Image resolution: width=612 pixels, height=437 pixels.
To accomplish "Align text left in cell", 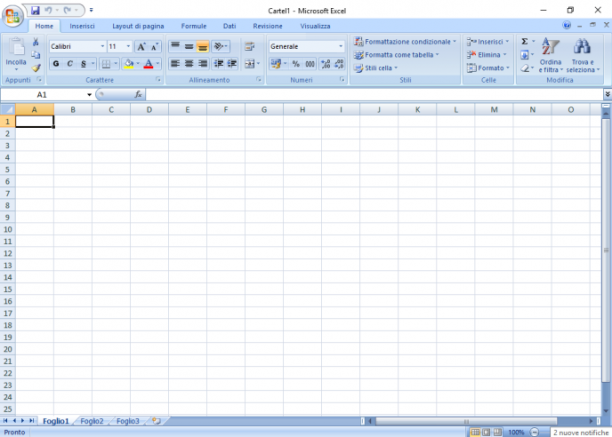I will [175, 63].
